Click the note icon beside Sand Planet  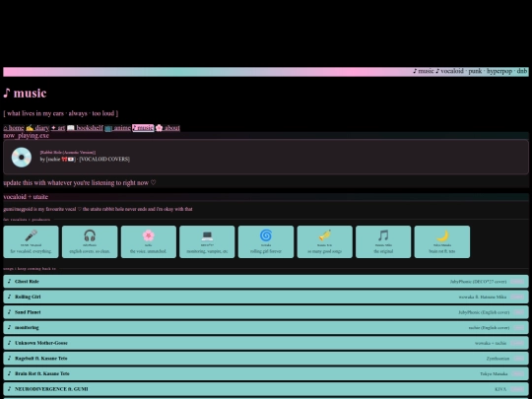(x=9, y=312)
